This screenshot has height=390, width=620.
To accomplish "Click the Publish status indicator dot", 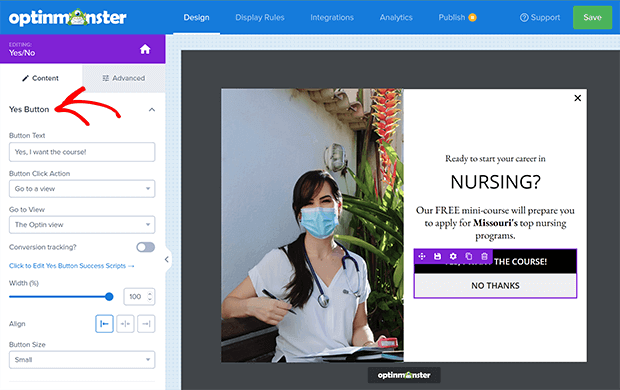I will (472, 17).
